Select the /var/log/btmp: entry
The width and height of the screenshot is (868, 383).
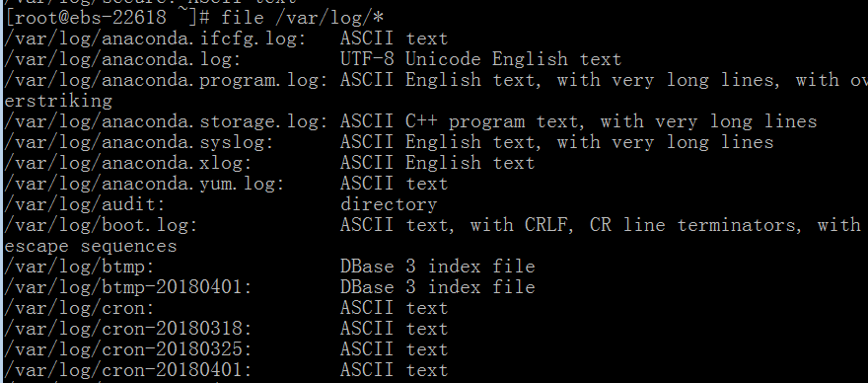79,268
